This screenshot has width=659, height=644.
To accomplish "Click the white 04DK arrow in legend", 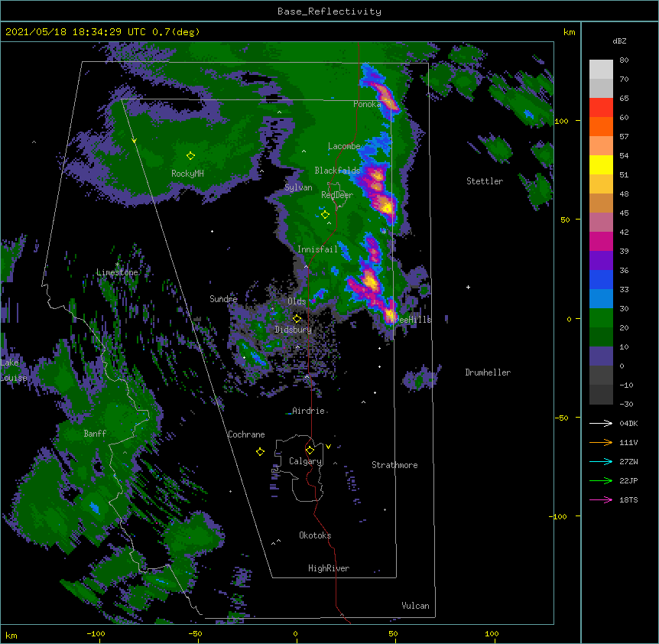I will [601, 423].
